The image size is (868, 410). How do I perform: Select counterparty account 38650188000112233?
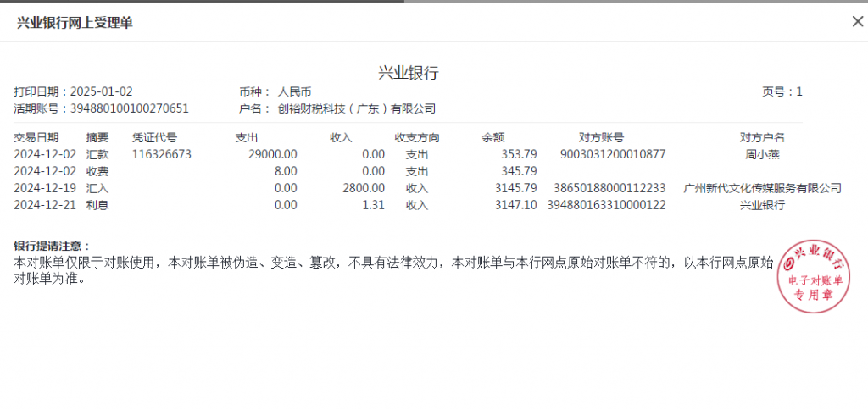pyautogui.click(x=609, y=188)
